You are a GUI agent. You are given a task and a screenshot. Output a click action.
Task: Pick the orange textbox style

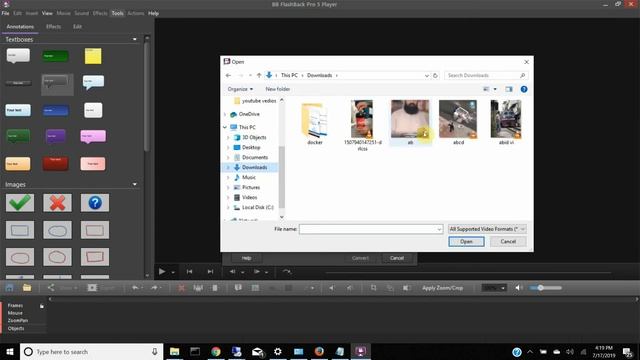[18, 164]
